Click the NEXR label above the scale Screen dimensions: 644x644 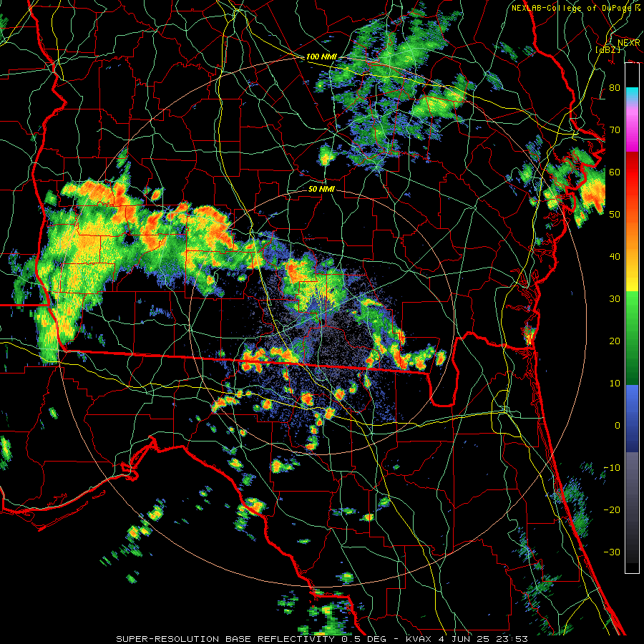(x=629, y=43)
